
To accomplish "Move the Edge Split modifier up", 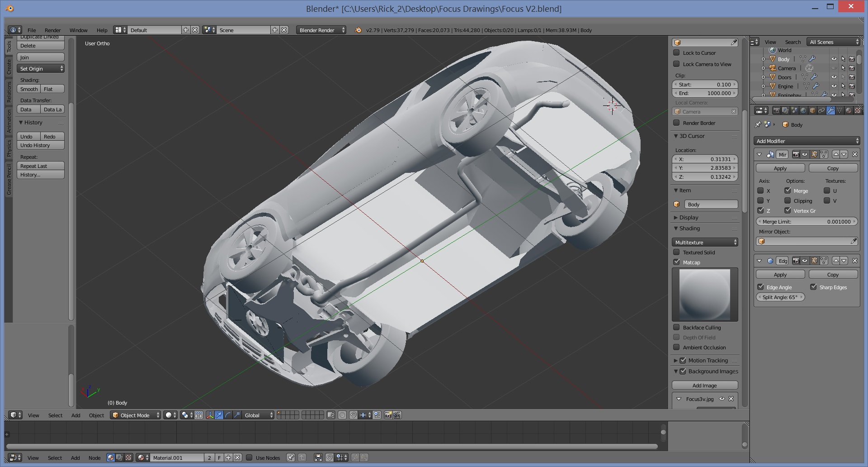I will [836, 261].
